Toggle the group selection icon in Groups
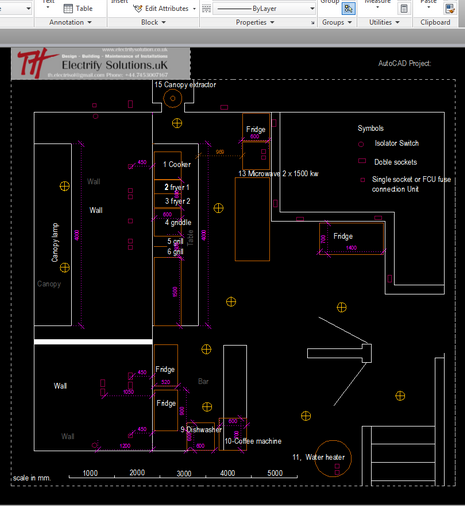Screen dimensions: 465x506 click(x=348, y=9)
